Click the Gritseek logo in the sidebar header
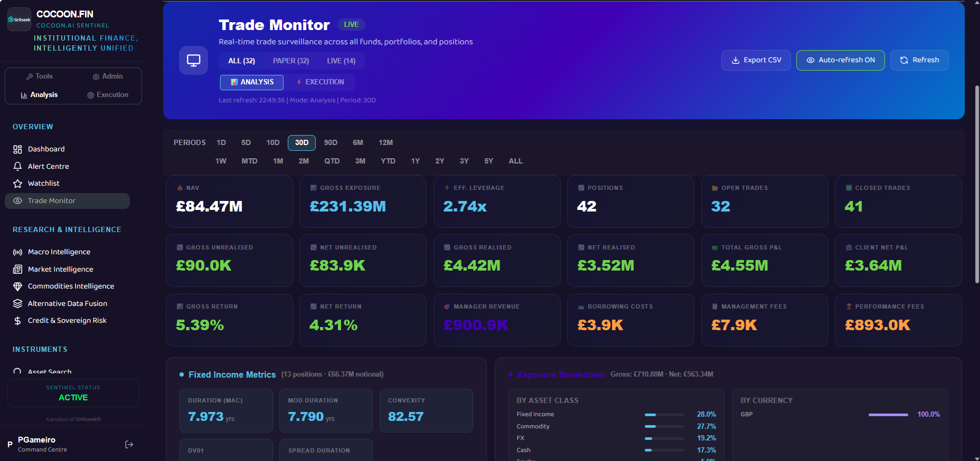This screenshot has width=980, height=461. [x=19, y=20]
